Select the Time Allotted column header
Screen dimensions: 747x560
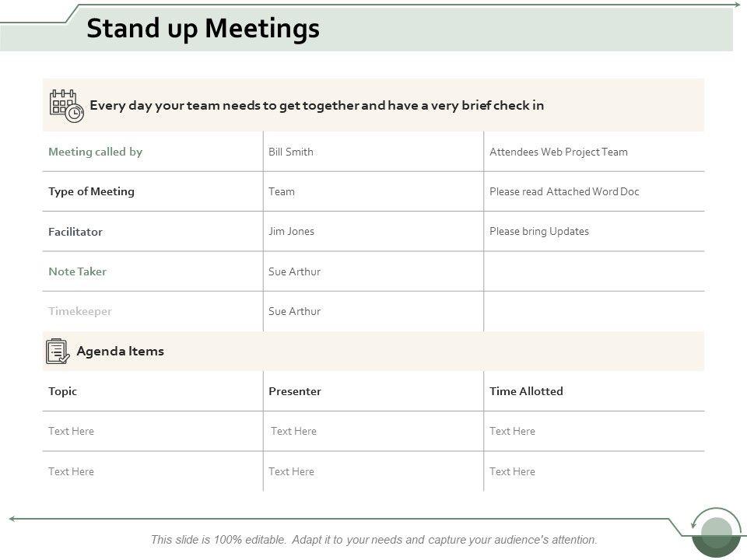526,391
